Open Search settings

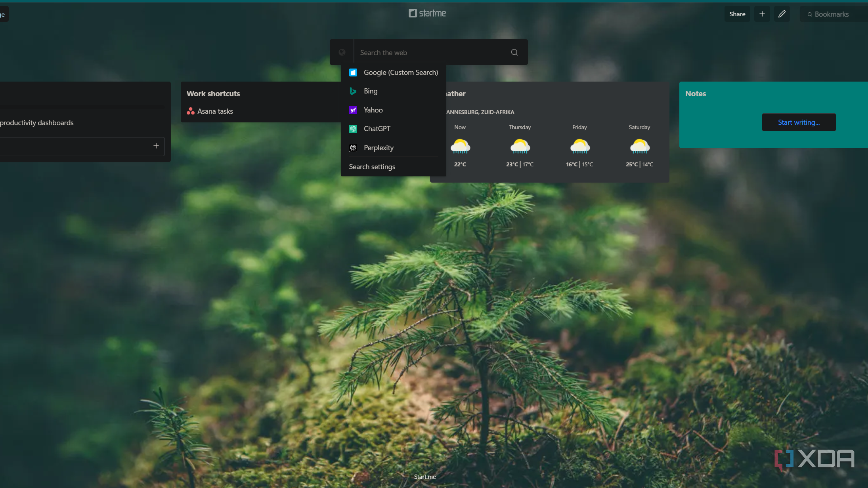click(372, 167)
